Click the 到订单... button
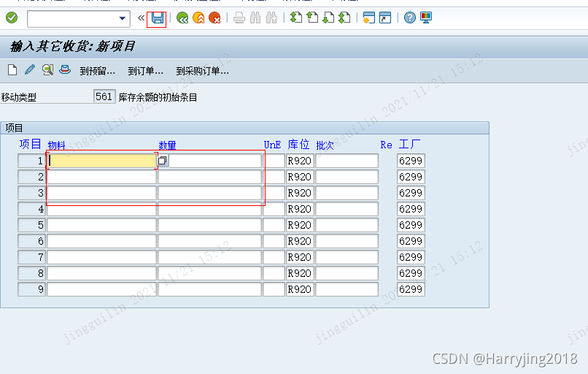Image resolution: width=588 pixels, height=374 pixels. [145, 71]
